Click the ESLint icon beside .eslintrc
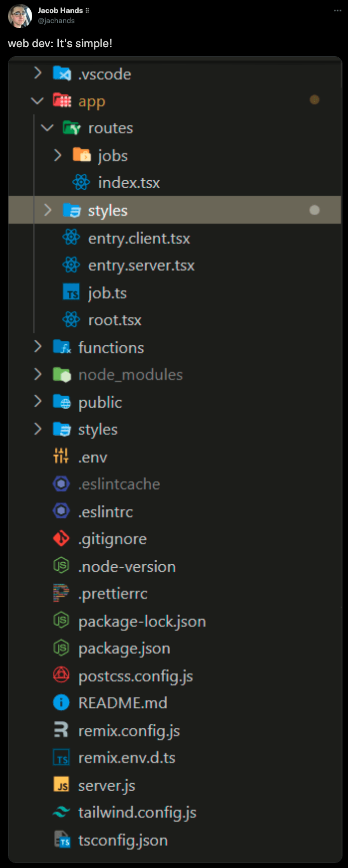Image resolution: width=348 pixels, height=868 pixels. point(61,511)
